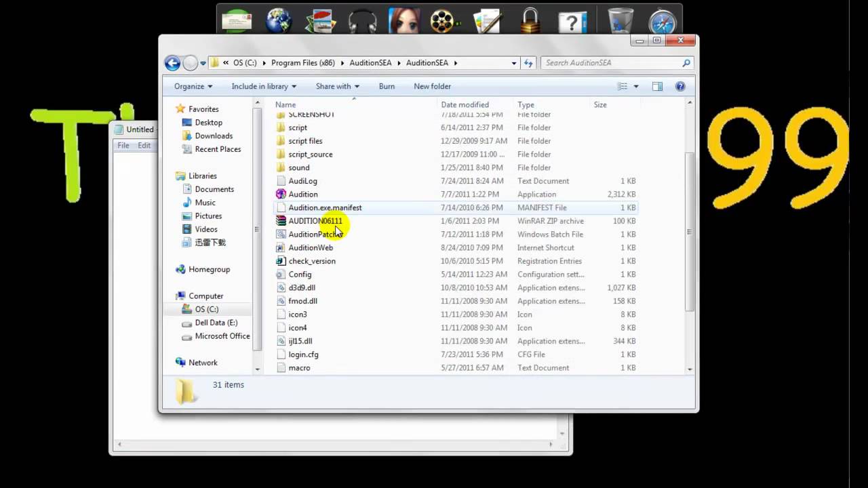Select the Audition application icon

click(281, 195)
